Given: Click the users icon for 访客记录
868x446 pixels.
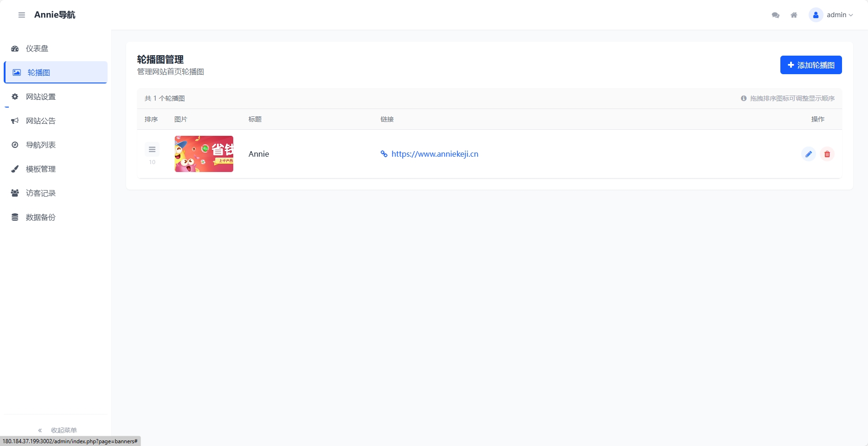Looking at the screenshot, I should [14, 193].
